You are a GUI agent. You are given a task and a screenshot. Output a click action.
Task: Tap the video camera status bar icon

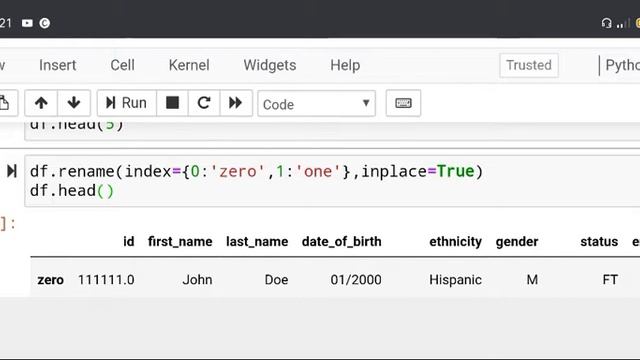click(x=27, y=23)
